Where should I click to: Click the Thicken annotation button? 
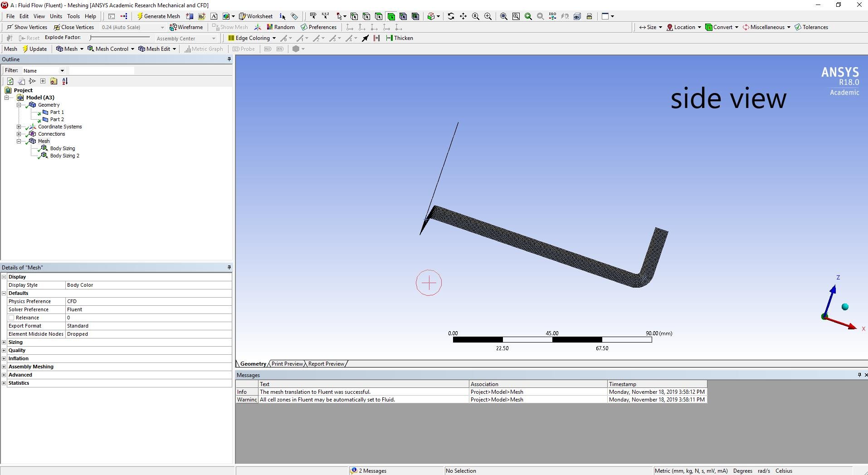(400, 38)
